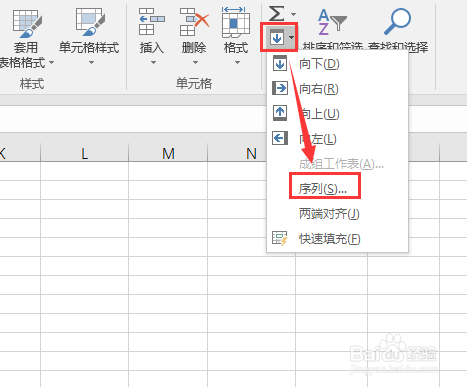Click the Delete cells icon

(194, 22)
